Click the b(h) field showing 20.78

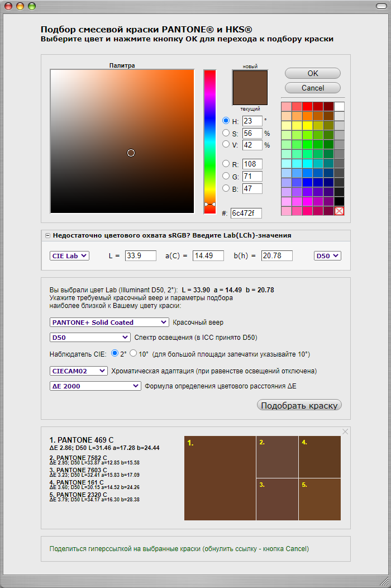click(276, 256)
